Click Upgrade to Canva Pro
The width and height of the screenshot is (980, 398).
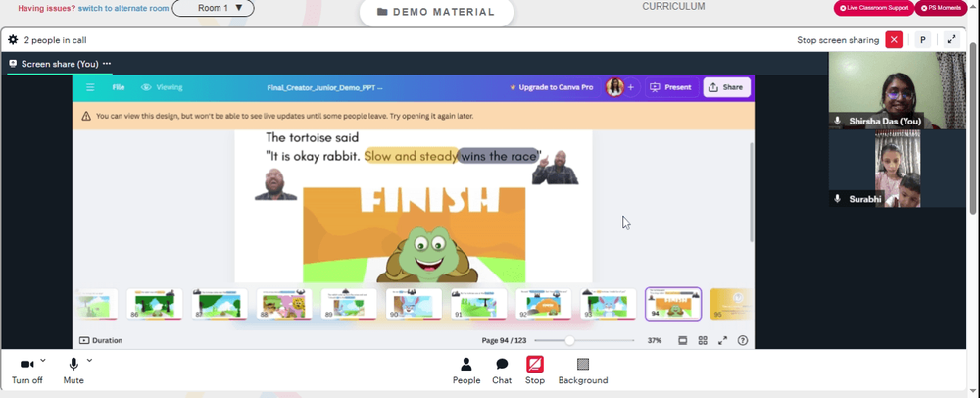coord(551,87)
